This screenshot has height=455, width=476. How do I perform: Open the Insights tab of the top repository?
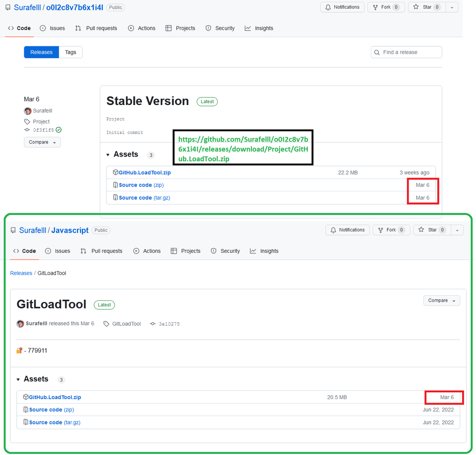point(259,28)
